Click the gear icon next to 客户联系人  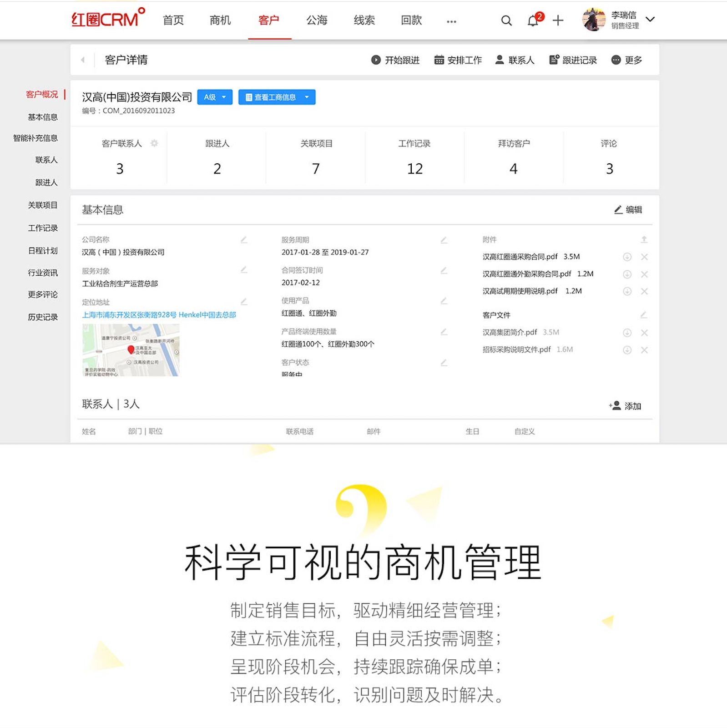(154, 143)
